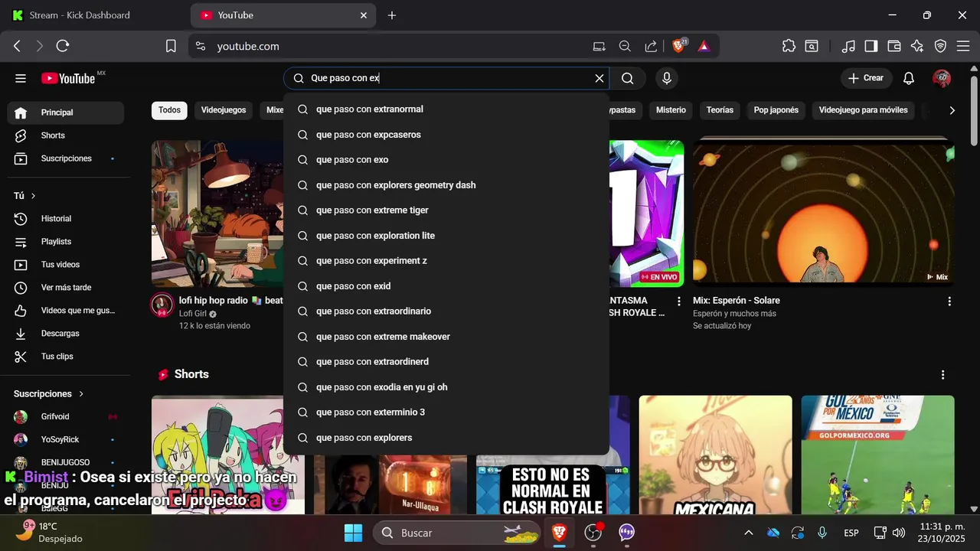The height and width of the screenshot is (551, 980).
Task: Open the account avatar menu
Action: [942, 78]
